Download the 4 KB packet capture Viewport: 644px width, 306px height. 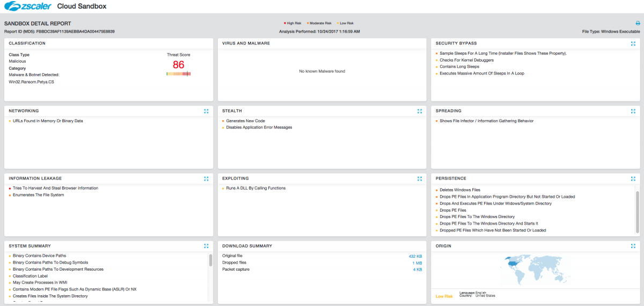[x=417, y=270]
